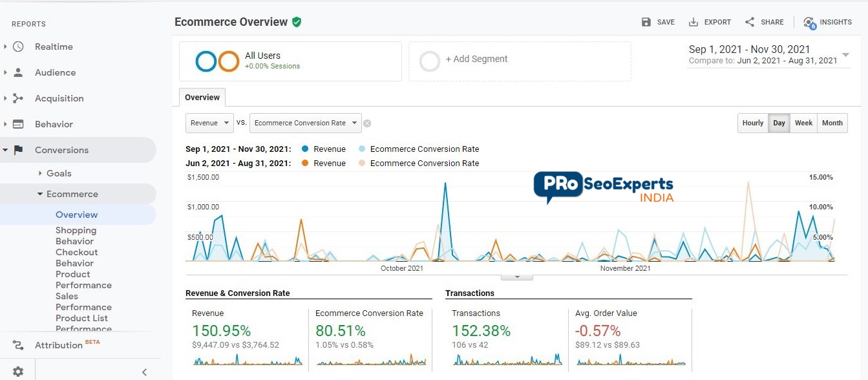868x380 pixels.
Task: Click the '$9,447.09 vs $3,764.52' text
Action: tap(235, 345)
